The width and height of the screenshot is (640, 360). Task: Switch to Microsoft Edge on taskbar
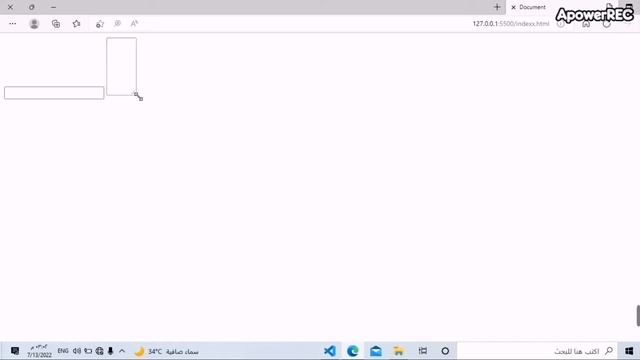[x=353, y=351]
